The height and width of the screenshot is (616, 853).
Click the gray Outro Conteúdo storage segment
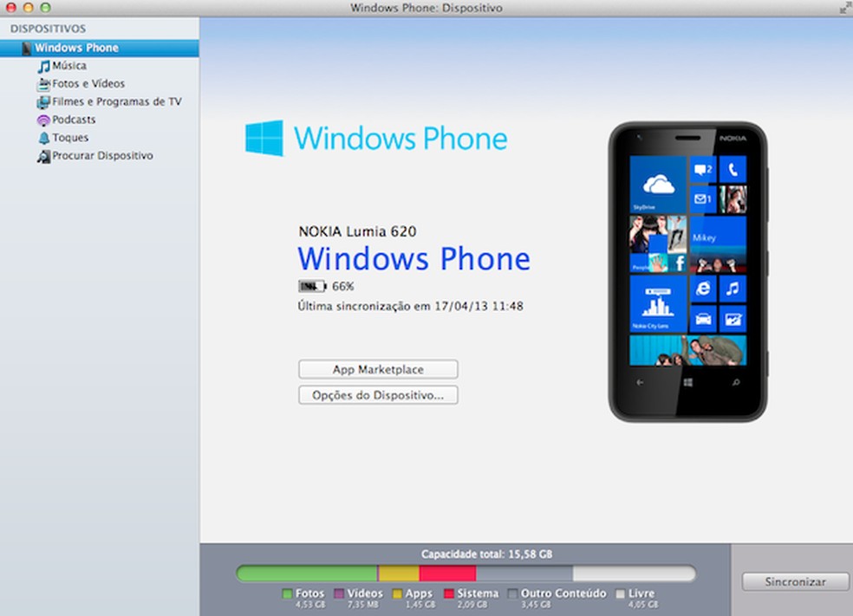pyautogui.click(x=524, y=573)
